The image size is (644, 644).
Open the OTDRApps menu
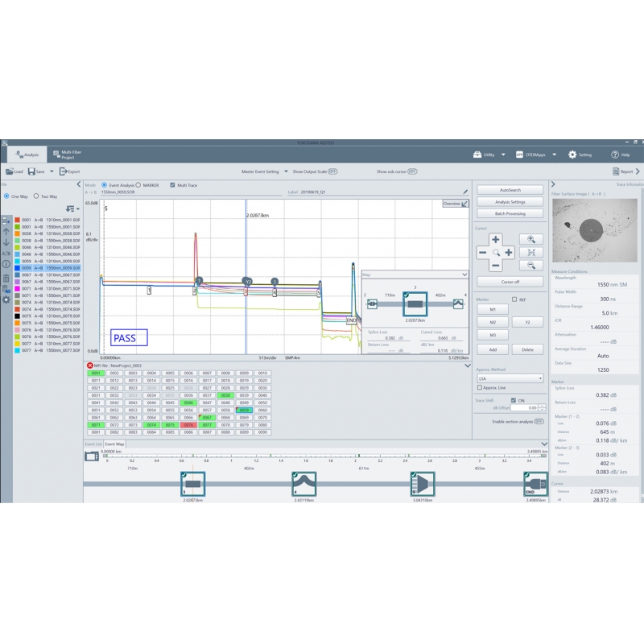(x=530, y=155)
